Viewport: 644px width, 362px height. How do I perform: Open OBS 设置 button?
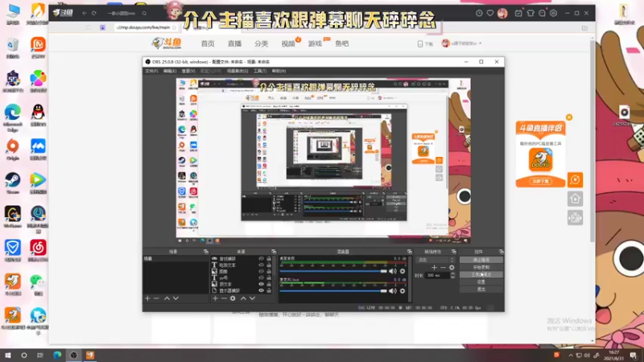[481, 282]
